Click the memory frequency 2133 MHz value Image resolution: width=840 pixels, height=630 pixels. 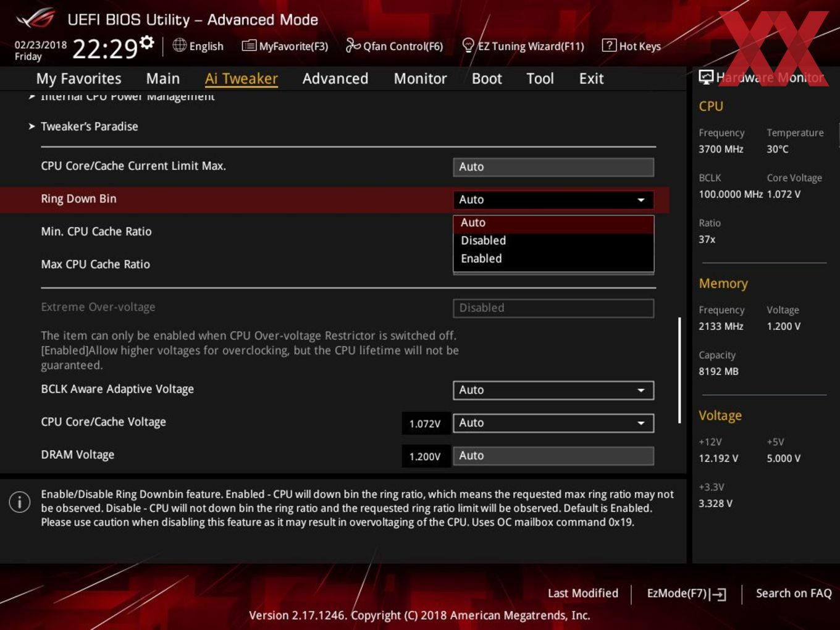721,326
